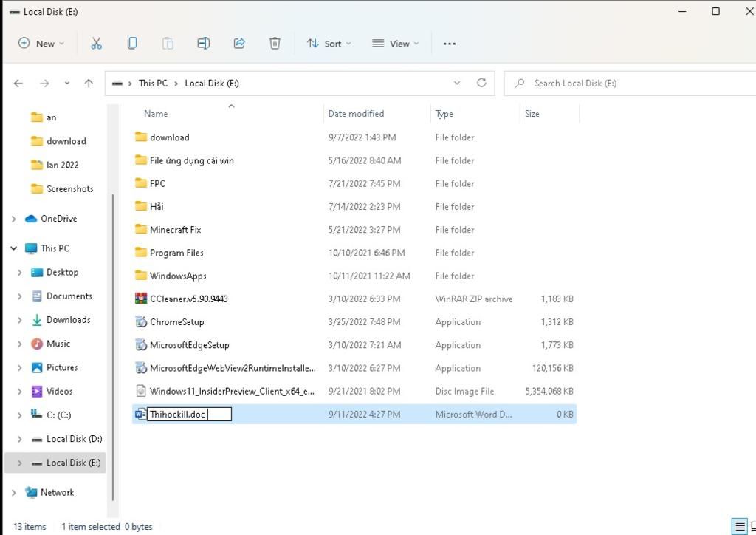Select the WindowsApps folder row

(354, 276)
